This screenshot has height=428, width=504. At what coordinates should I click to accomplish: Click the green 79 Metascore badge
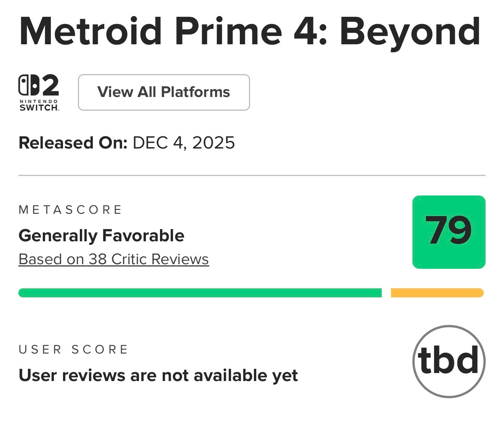pos(449,232)
